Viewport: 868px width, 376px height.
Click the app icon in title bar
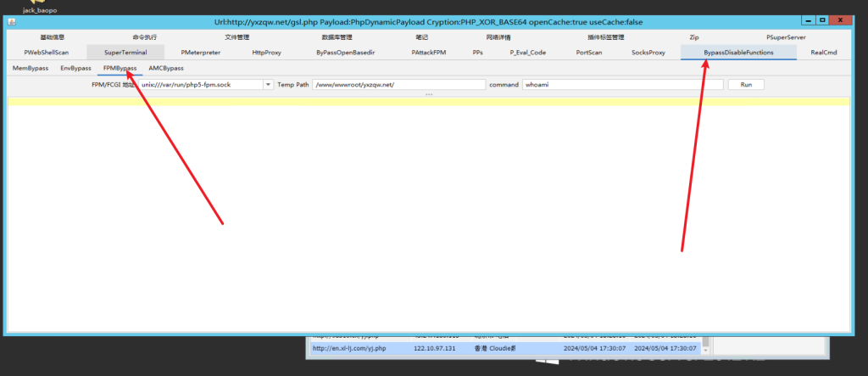coord(10,20)
